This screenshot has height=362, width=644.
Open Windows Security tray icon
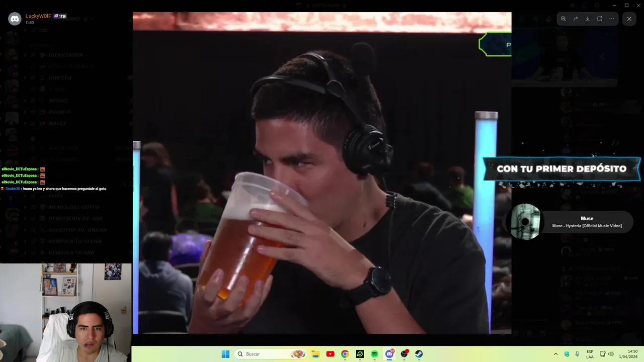[x=567, y=354]
